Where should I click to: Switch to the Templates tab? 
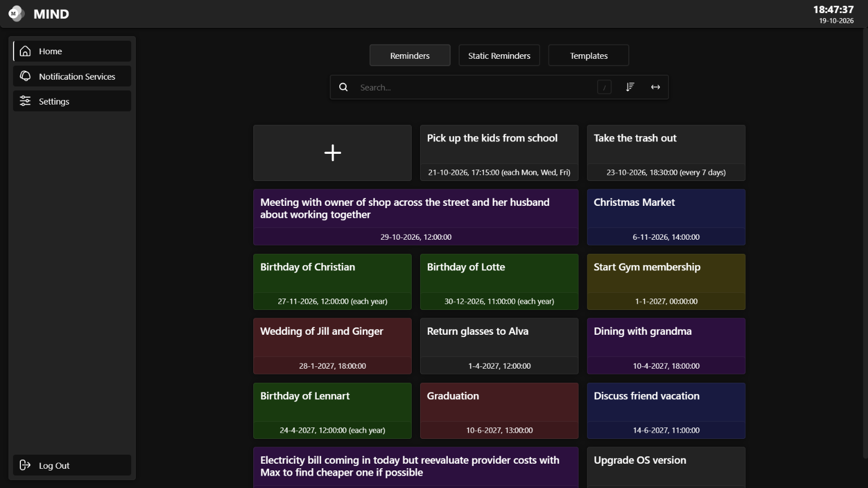(589, 55)
